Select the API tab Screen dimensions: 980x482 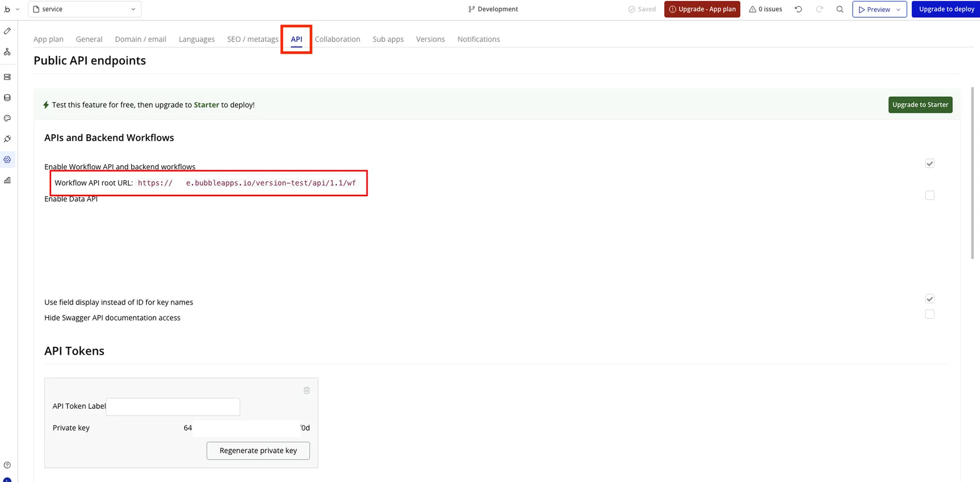click(x=297, y=39)
